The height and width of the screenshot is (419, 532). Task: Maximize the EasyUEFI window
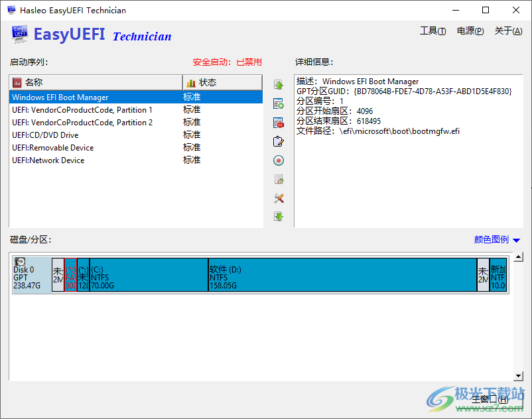486,10
